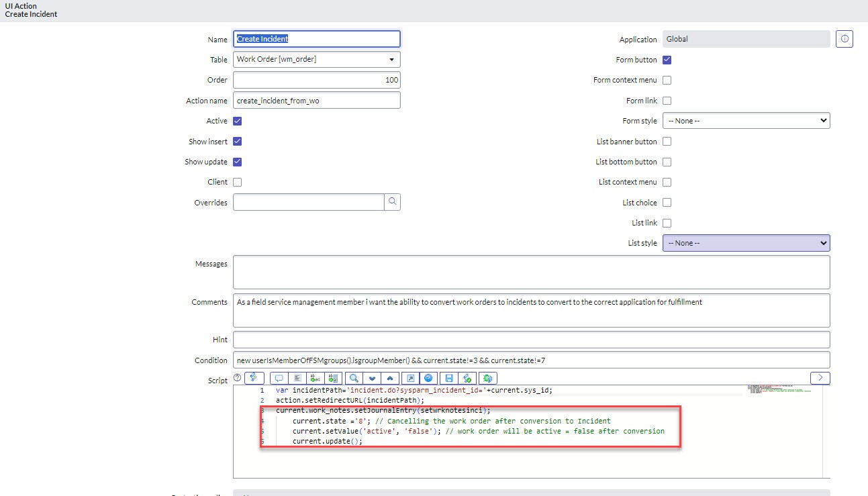Click script line with action.setRedirectURL
The width and height of the screenshot is (868, 496).
[x=350, y=400]
